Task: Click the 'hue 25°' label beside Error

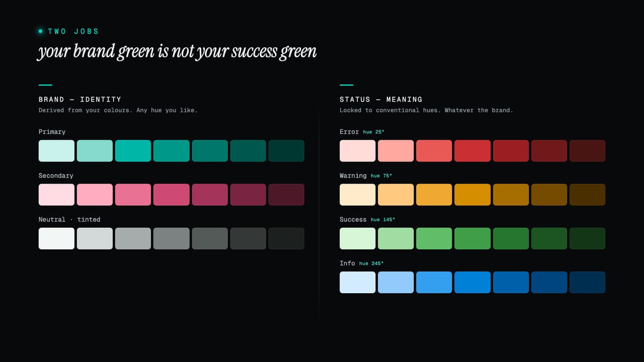Action: point(373,132)
